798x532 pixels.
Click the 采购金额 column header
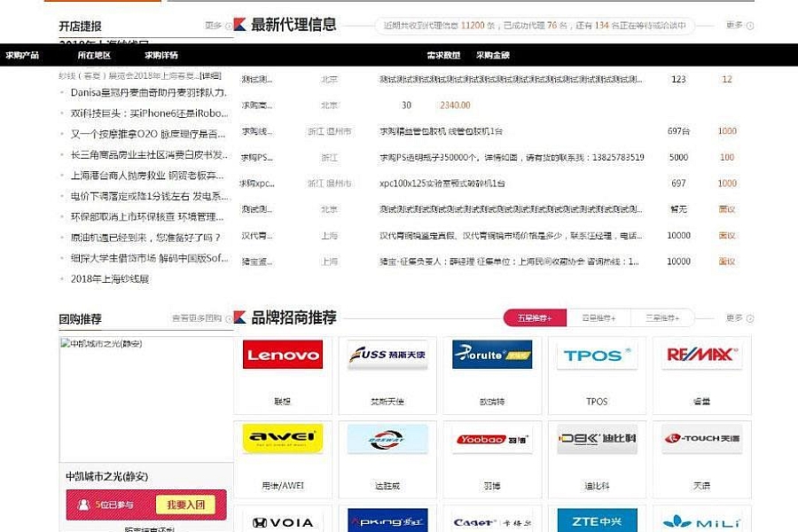[493, 55]
